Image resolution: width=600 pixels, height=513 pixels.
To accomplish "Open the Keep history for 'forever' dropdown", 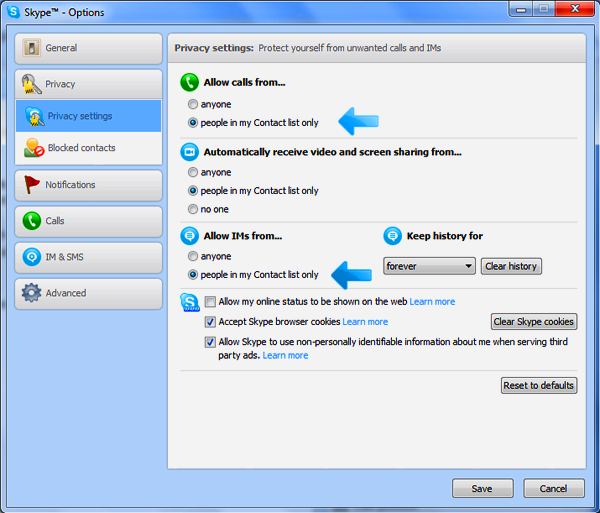I will tap(429, 266).
